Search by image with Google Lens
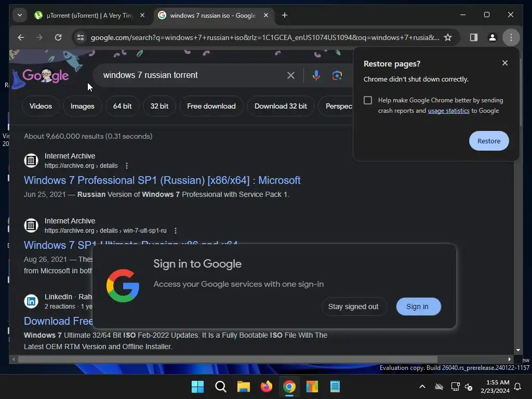Screen dimensions: 532x399 pyautogui.click(x=337, y=75)
